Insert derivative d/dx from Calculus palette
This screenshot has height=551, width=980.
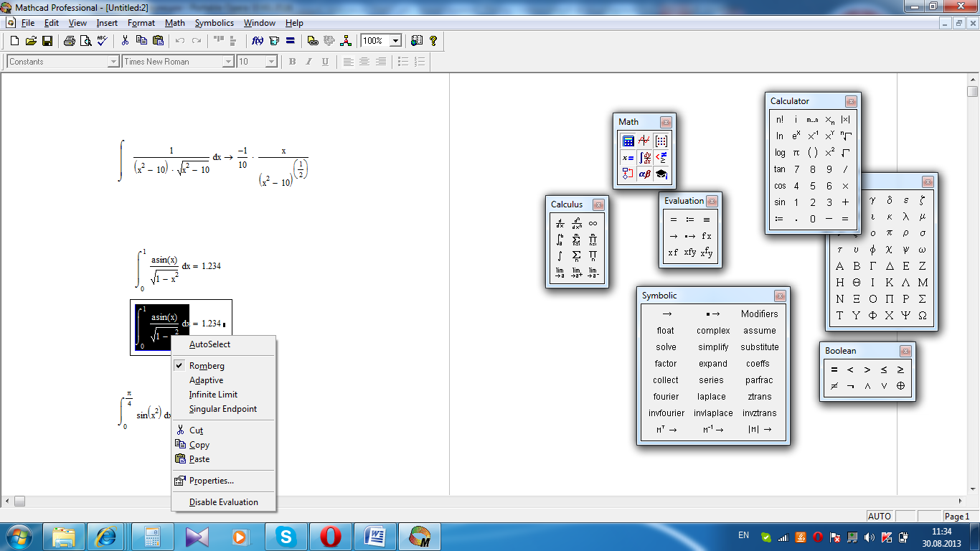click(x=560, y=223)
